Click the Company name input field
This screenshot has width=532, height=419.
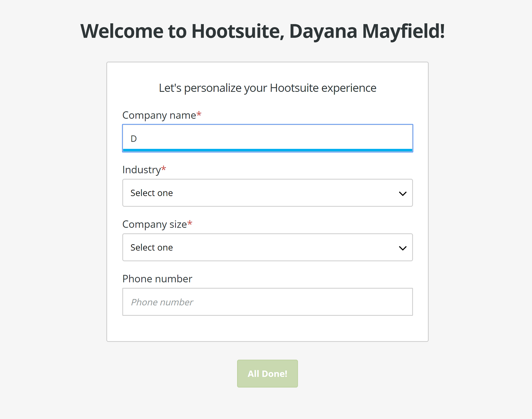pos(267,138)
